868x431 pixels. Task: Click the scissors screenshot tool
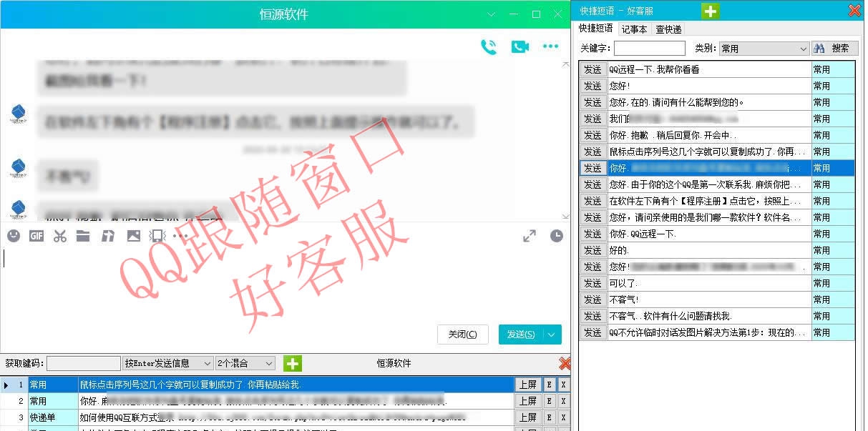click(x=60, y=235)
